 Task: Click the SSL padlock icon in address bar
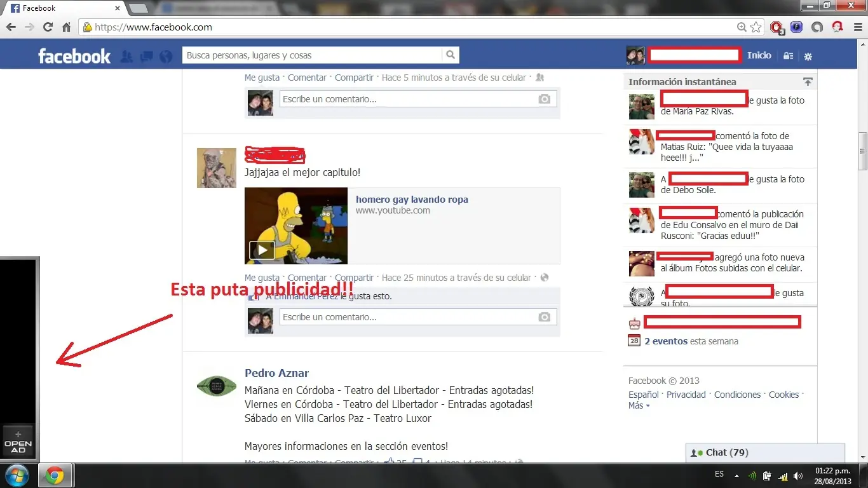[x=88, y=27]
